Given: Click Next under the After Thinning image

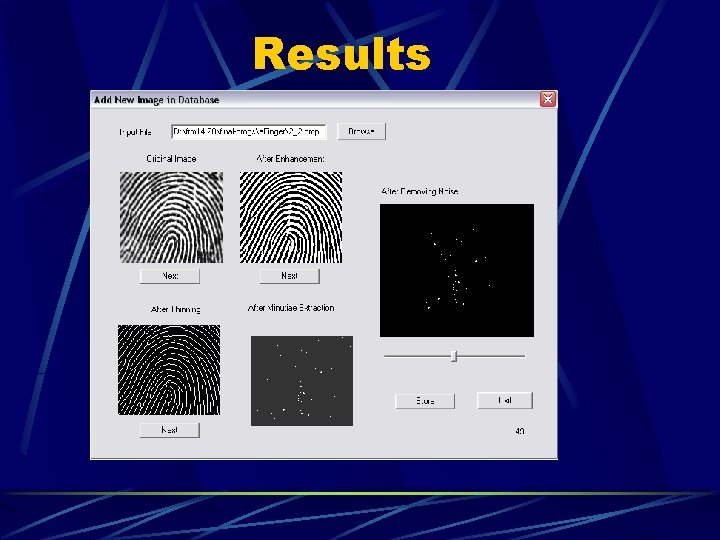Looking at the screenshot, I should click(x=170, y=430).
